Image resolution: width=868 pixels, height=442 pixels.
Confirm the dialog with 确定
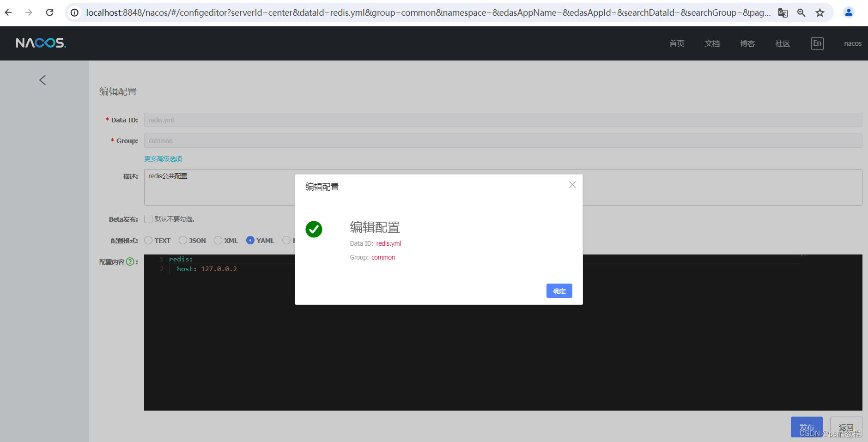click(559, 291)
